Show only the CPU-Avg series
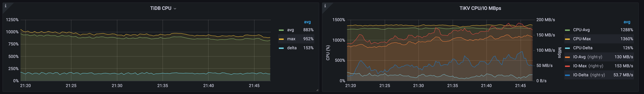644x94 pixels. 581,30
